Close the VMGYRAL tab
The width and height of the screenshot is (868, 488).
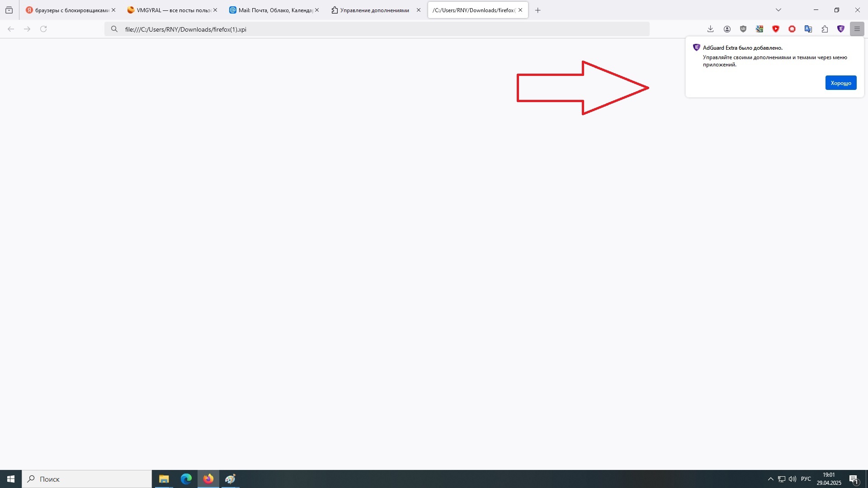[x=215, y=10]
